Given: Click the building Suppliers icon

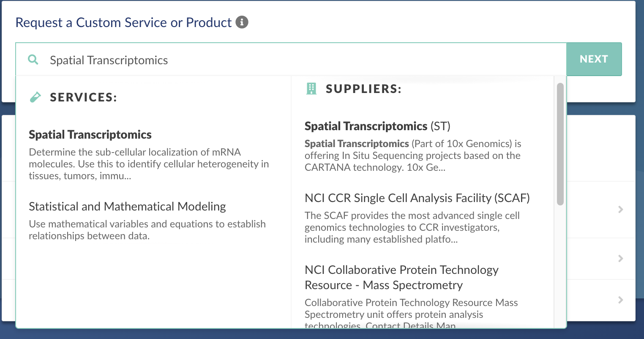Looking at the screenshot, I should (311, 89).
